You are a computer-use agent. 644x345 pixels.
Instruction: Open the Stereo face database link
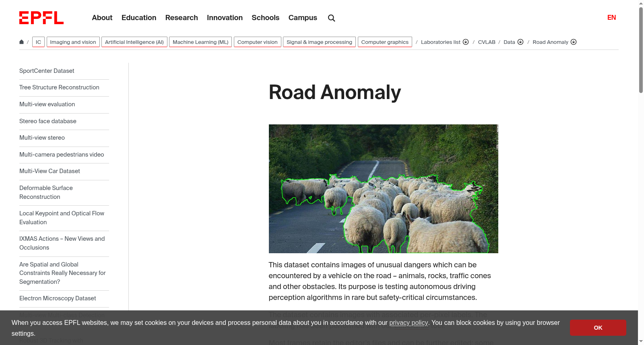[x=48, y=121]
